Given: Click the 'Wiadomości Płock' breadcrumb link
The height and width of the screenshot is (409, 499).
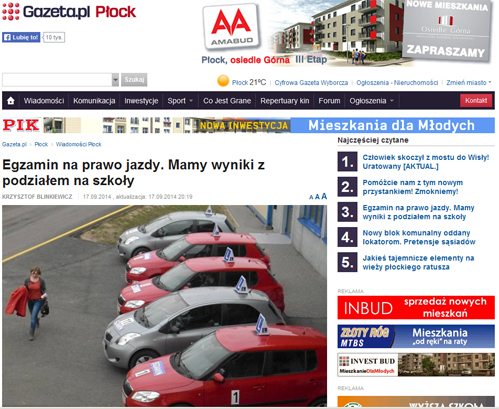Looking at the screenshot, I should pos(78,144).
